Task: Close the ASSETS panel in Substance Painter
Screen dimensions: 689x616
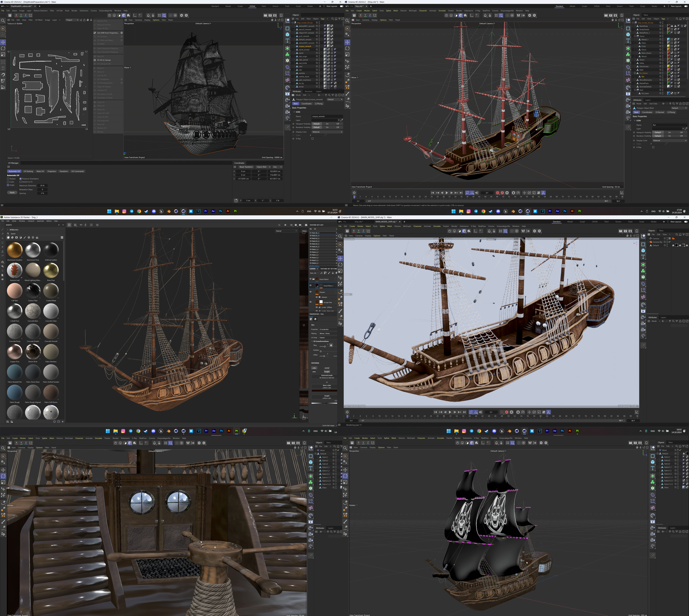Action: tap(63, 225)
